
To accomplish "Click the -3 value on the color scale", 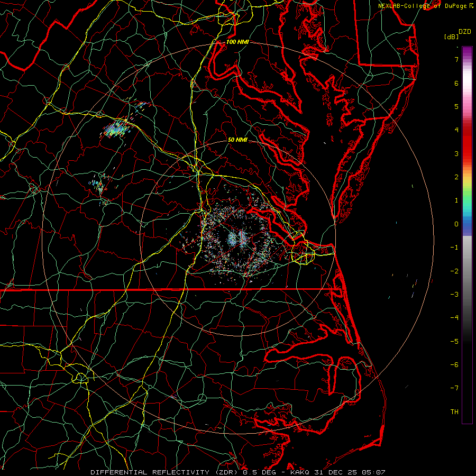I will click(x=454, y=294).
